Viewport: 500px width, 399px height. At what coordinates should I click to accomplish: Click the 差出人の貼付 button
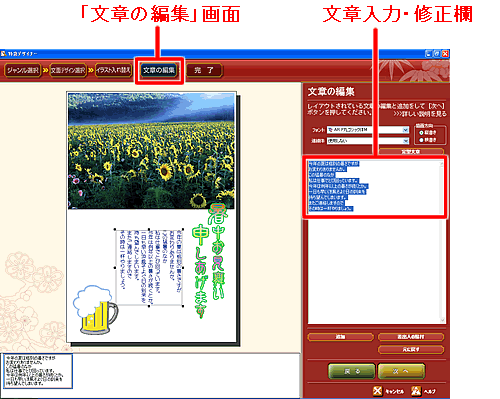411,337
